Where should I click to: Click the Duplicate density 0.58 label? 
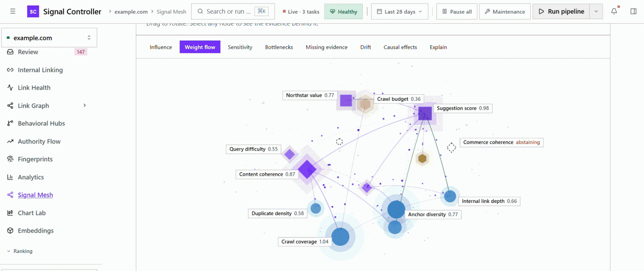pos(278,214)
